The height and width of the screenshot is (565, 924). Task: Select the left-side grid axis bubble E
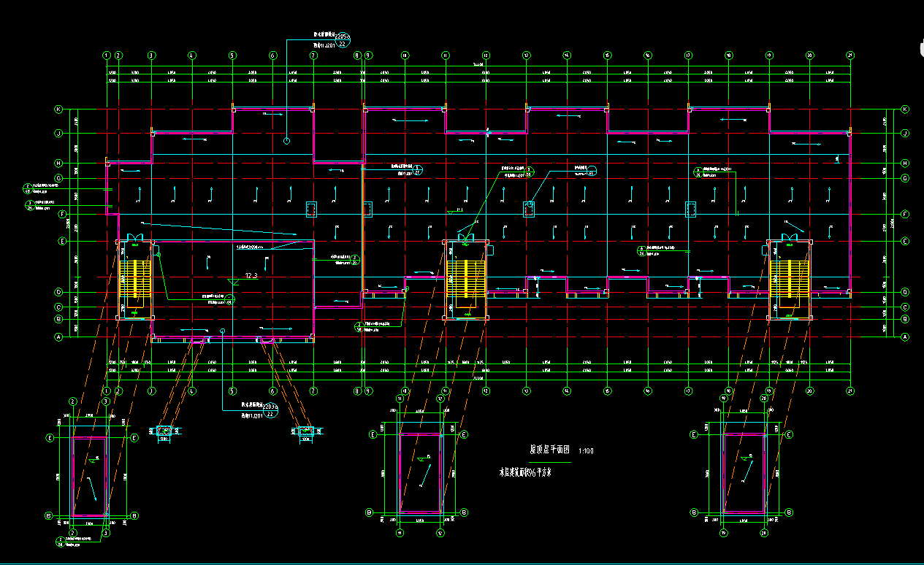point(63,241)
